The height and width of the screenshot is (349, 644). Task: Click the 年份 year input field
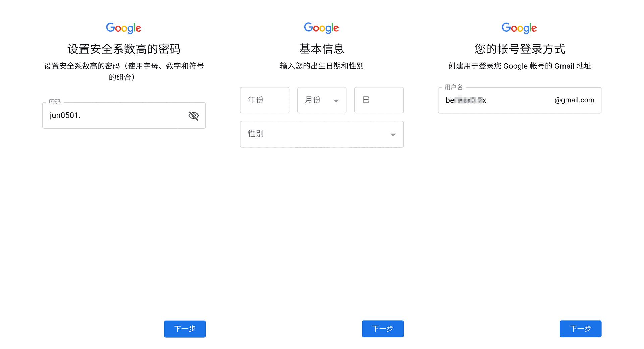pos(265,100)
